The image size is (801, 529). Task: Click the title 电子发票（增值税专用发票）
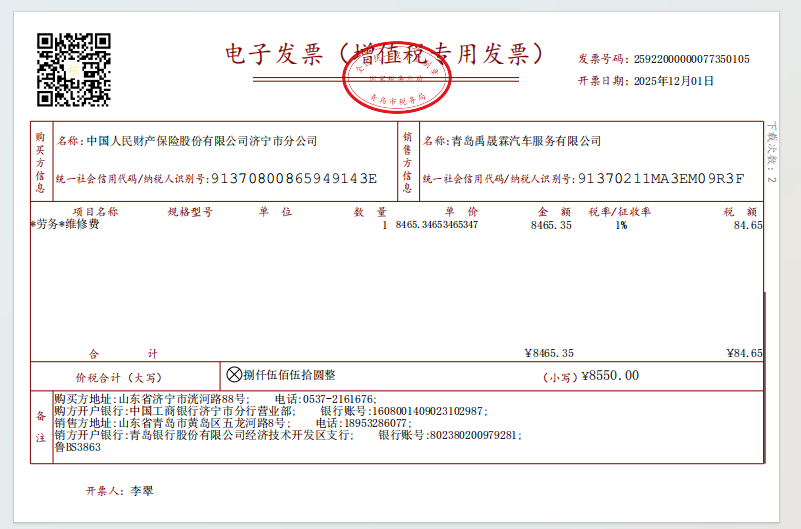click(x=385, y=53)
